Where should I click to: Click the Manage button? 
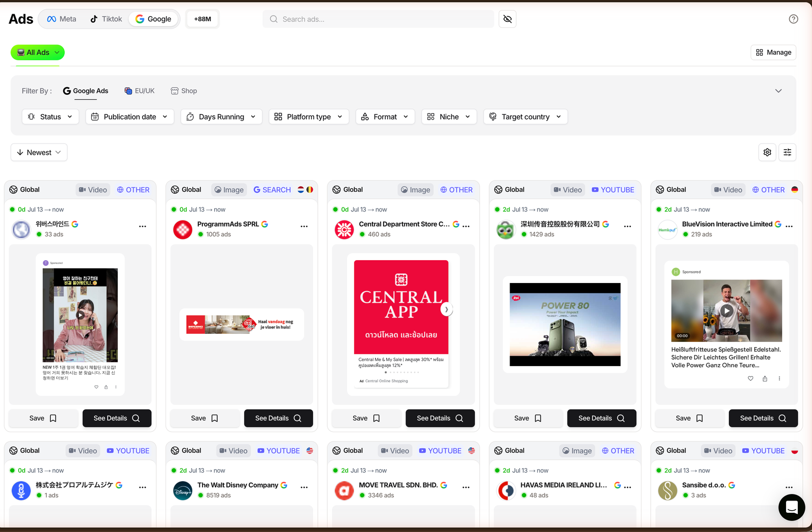[773, 52]
